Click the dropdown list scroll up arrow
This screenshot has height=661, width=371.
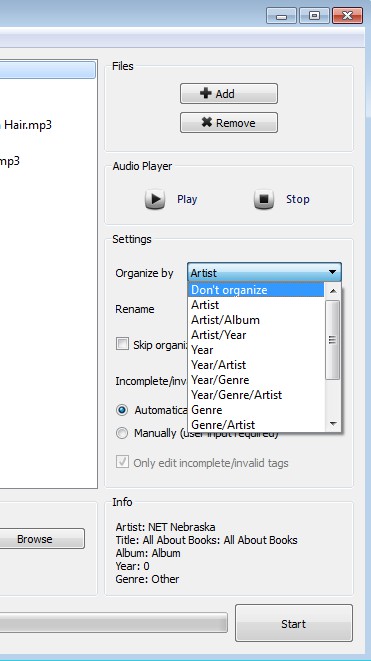333,290
